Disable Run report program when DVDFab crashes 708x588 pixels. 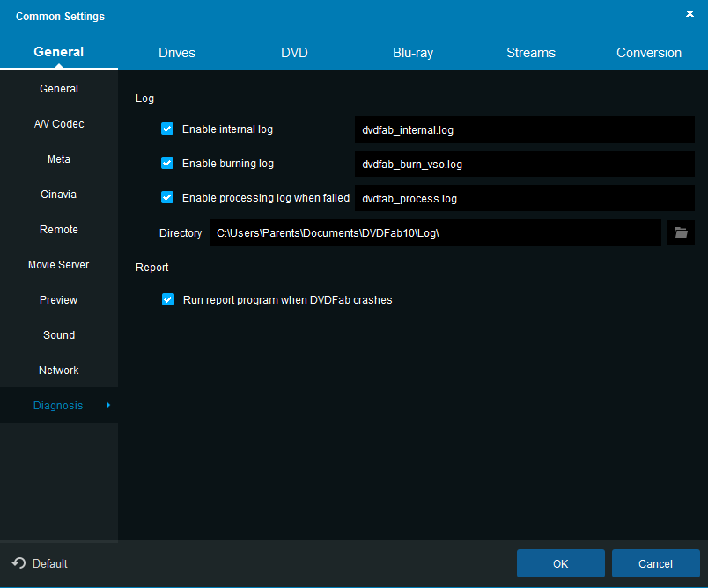[168, 299]
